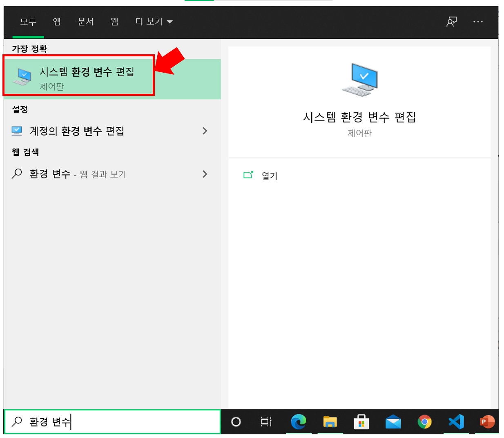Open Microsoft Store from taskbar

click(x=361, y=422)
